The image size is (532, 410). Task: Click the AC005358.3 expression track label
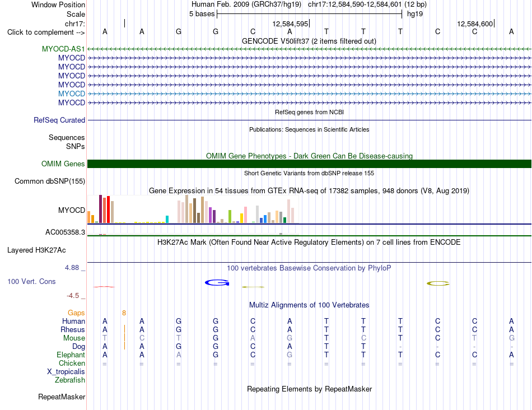65,232
